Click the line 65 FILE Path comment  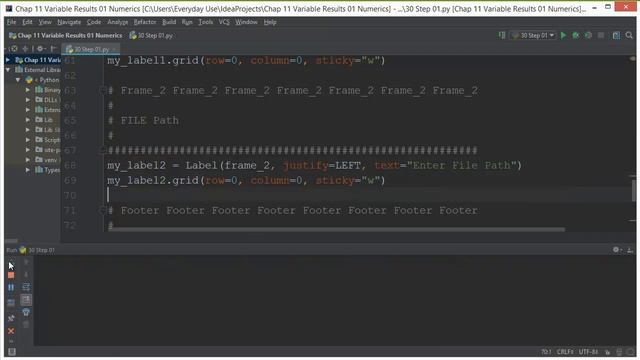tap(143, 120)
